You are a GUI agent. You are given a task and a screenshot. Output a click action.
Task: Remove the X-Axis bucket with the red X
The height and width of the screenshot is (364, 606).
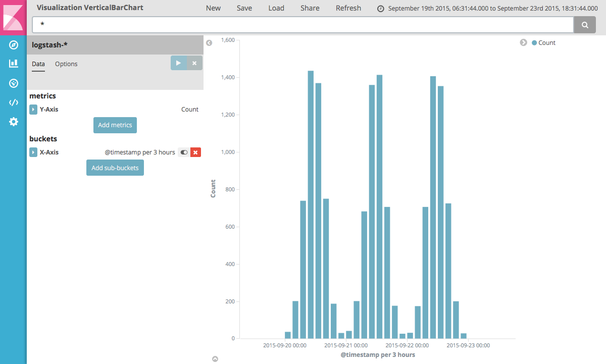(196, 152)
